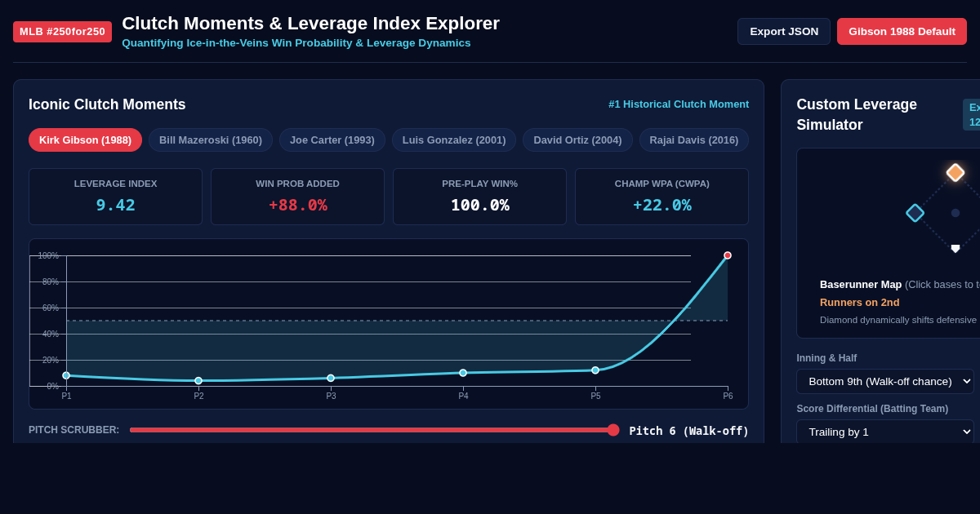Screen dimensions: 980x514
Task: Click the Runners on 2nd status text
Action: [x=859, y=302]
